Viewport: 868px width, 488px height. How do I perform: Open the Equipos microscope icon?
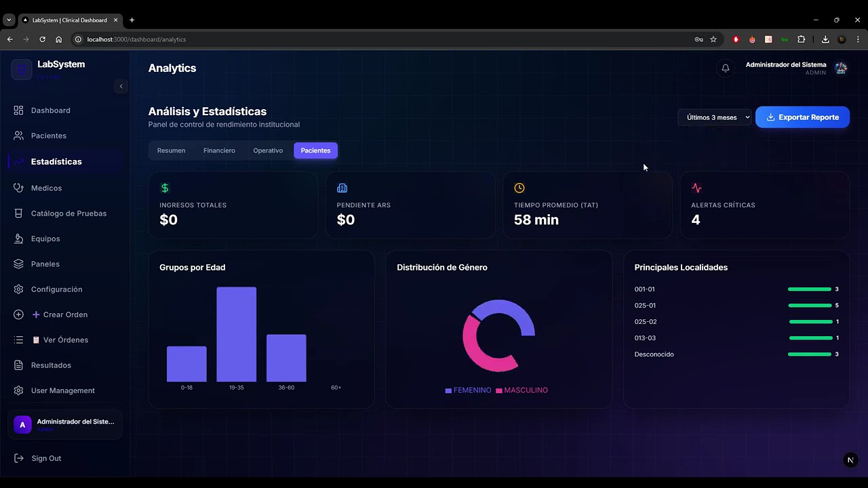(18, 239)
